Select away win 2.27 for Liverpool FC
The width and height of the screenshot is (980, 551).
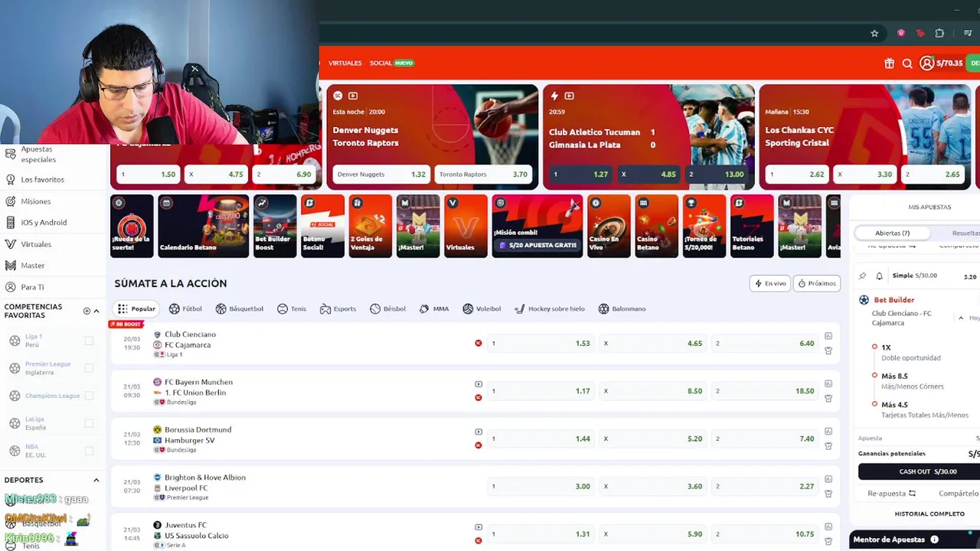(x=766, y=487)
